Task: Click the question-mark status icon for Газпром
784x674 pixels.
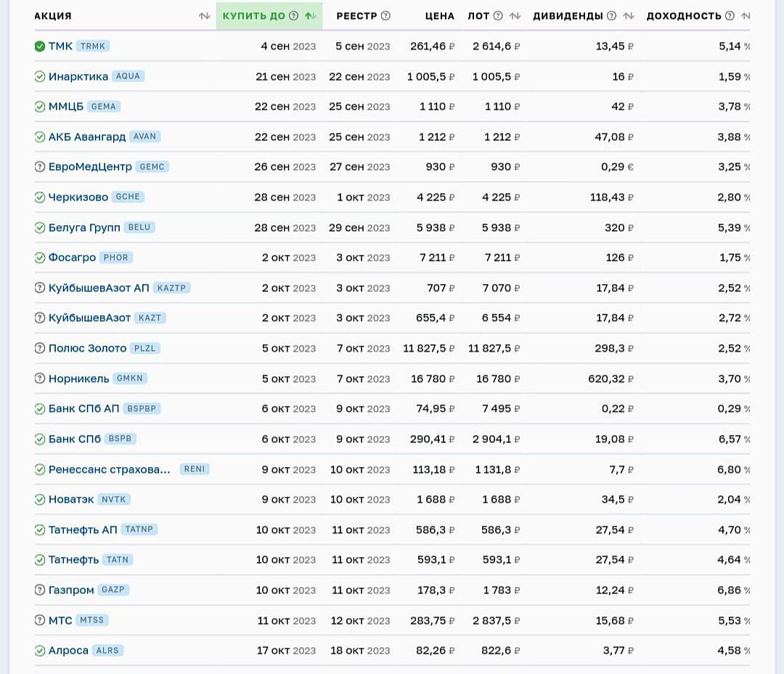Action: tap(40, 590)
